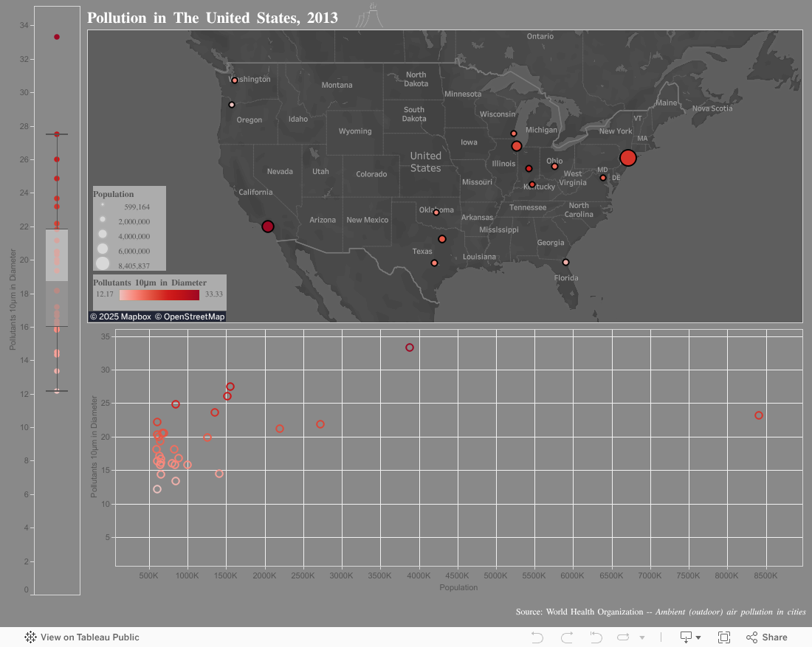Select the dark red Los Angeles bubble
The image size is (812, 647).
coord(268,226)
